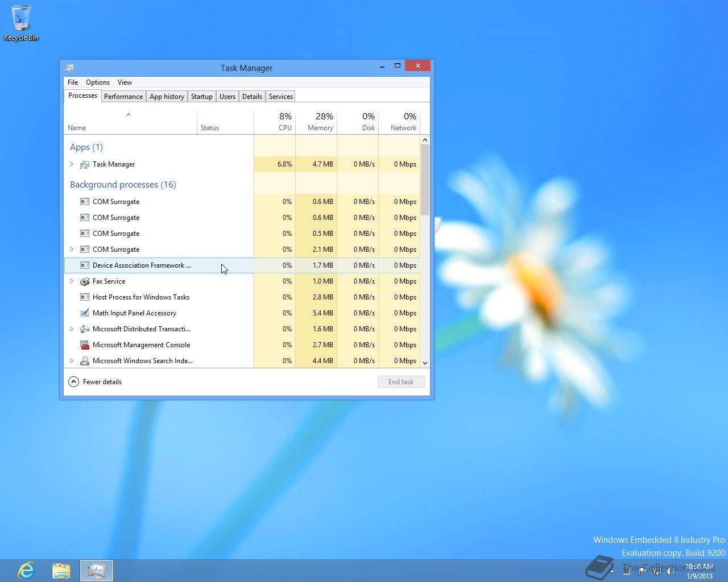Screen dimensions: 728x582
Task: Switch to the App history tab
Action: [x=167, y=97]
